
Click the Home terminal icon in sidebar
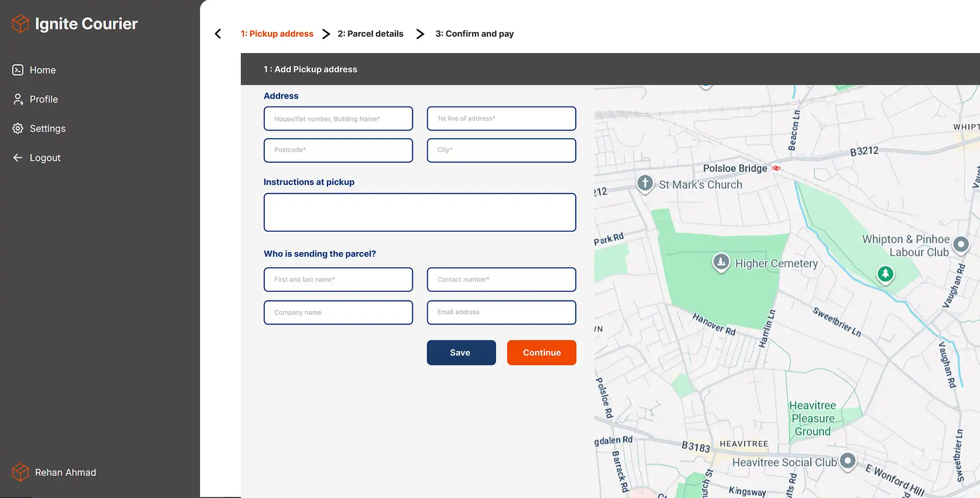click(x=18, y=70)
